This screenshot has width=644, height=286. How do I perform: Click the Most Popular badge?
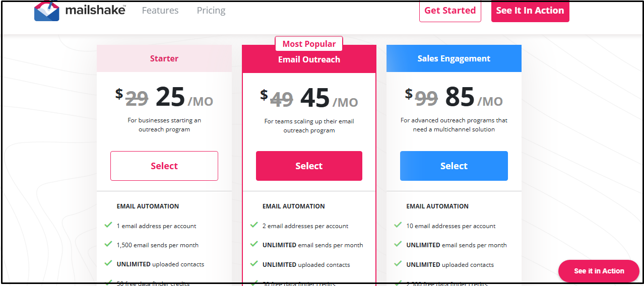[309, 44]
